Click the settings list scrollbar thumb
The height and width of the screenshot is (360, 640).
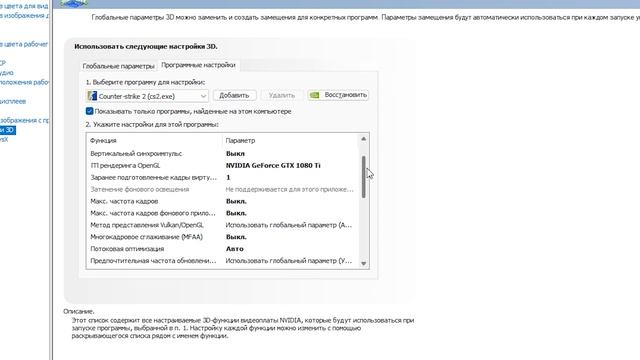coord(363,177)
